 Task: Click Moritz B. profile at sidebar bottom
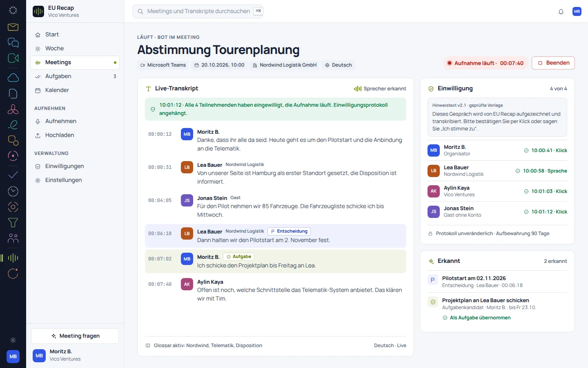coord(75,355)
